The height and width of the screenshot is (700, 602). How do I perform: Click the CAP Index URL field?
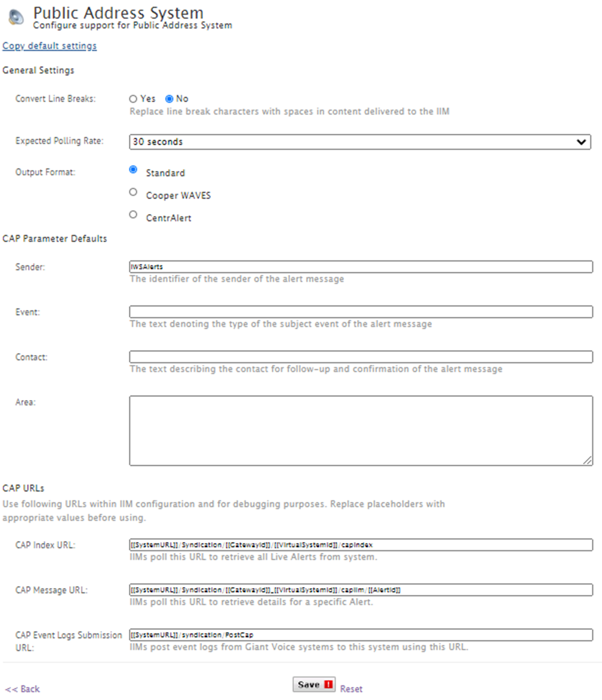click(361, 545)
